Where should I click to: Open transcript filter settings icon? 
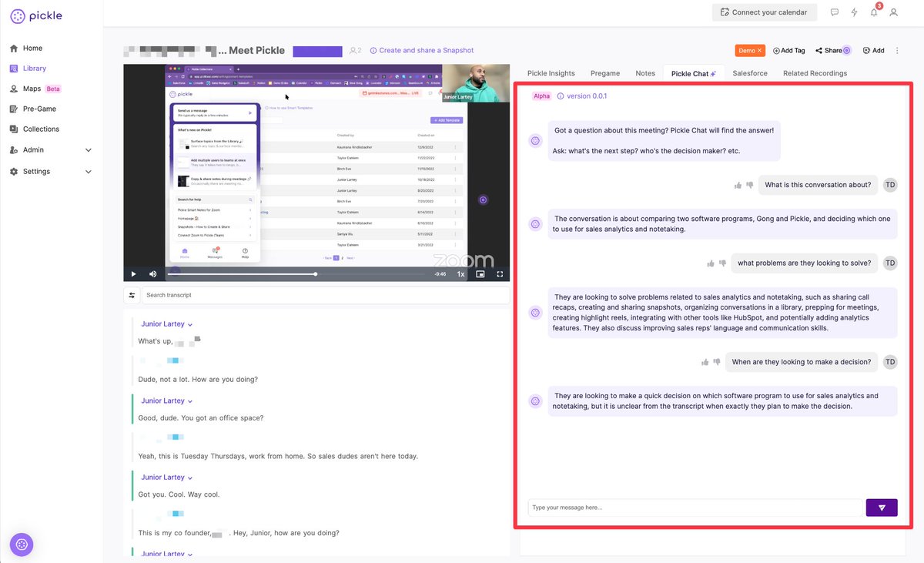click(x=132, y=295)
